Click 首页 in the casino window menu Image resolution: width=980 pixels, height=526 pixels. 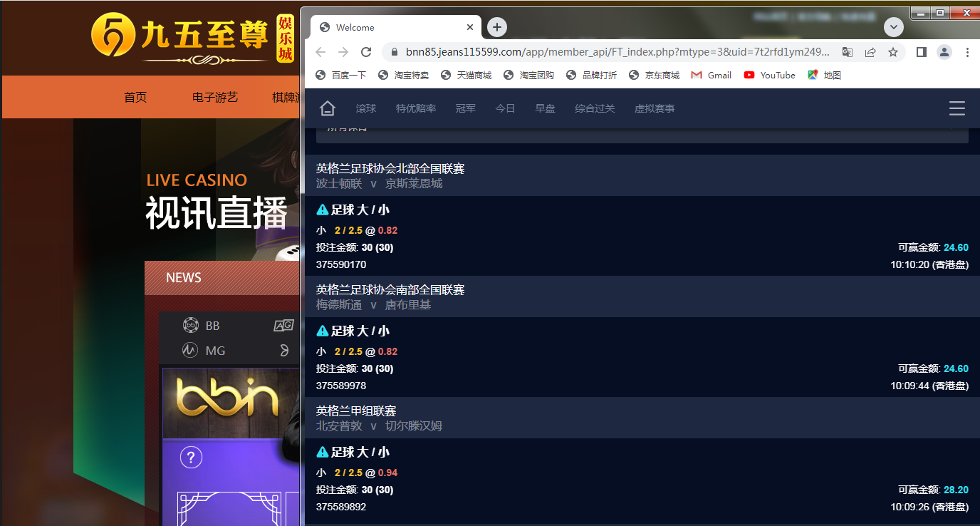(135, 98)
